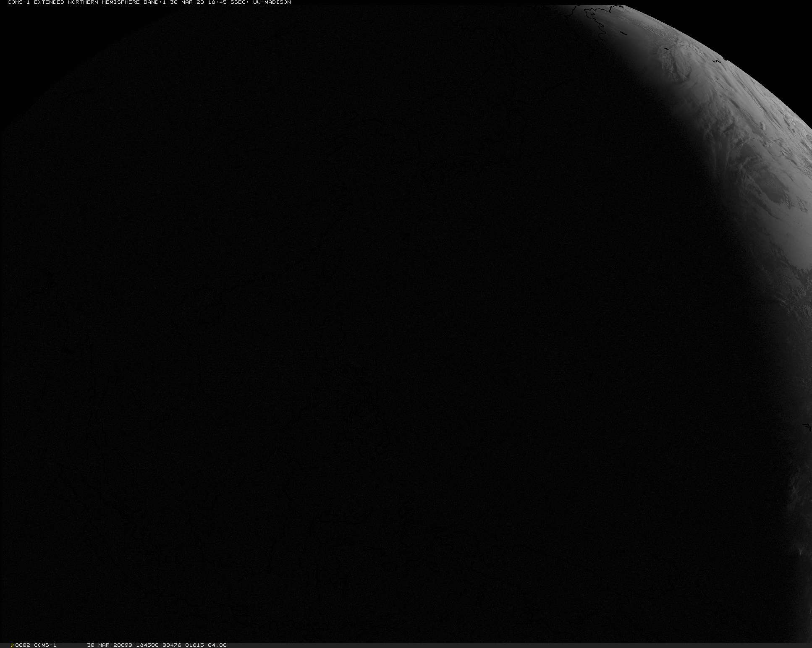Click the '0002' value in footer
This screenshot has height=648, width=812.
[x=23, y=645]
